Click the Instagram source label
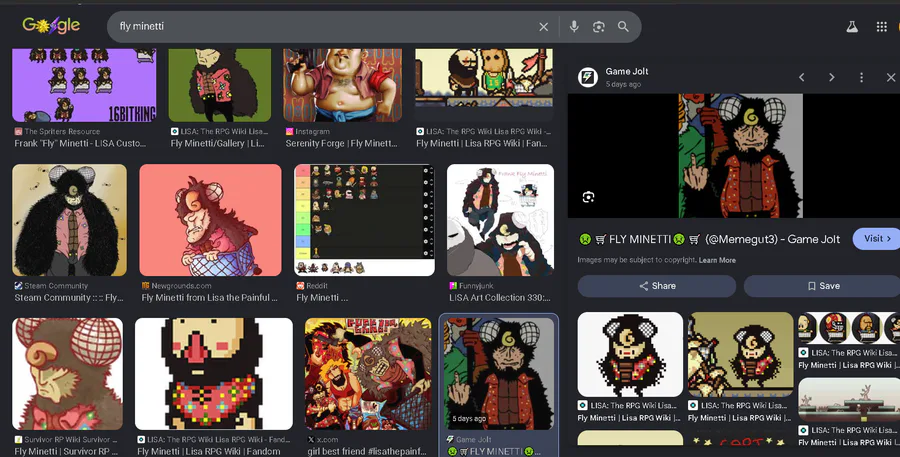Viewport: 900px width, 457px height. (x=313, y=131)
